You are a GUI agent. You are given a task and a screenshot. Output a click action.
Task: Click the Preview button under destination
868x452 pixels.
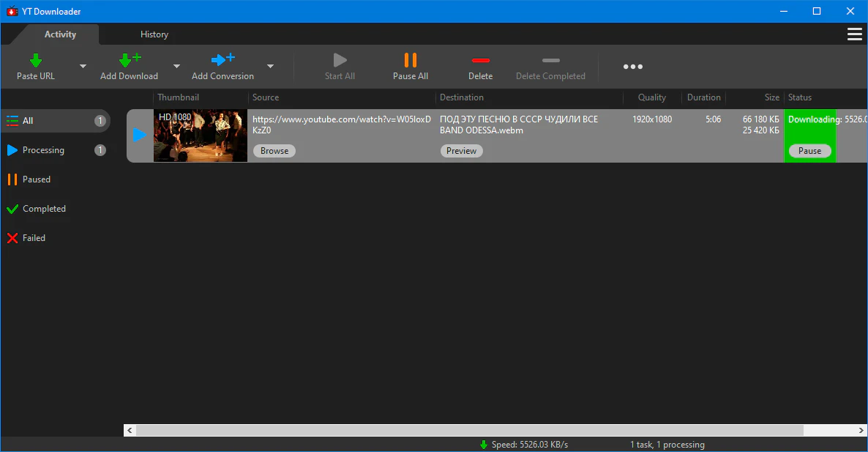[461, 151]
